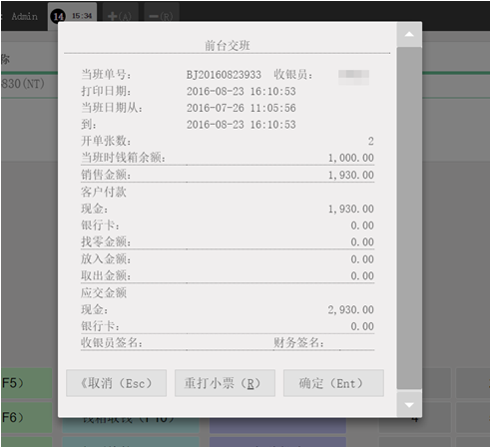
Task: Click the plus (A) add-order tab button
Action: click(120, 16)
